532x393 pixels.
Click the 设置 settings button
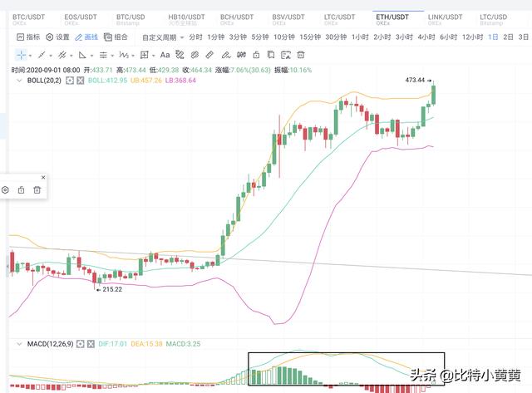57,37
